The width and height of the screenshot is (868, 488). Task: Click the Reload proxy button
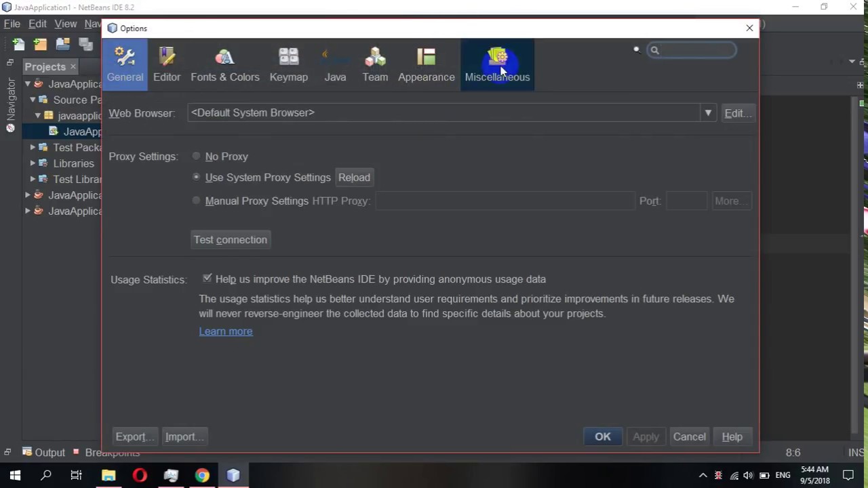(x=354, y=178)
